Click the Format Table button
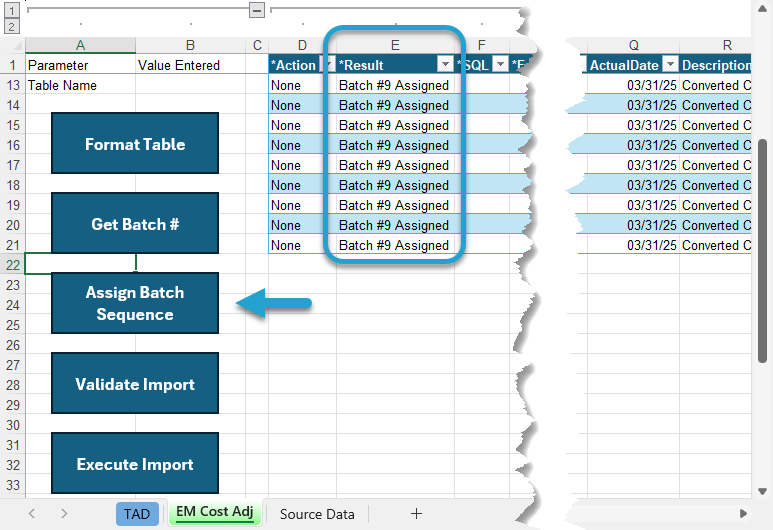The width and height of the screenshot is (773, 530). (x=135, y=143)
